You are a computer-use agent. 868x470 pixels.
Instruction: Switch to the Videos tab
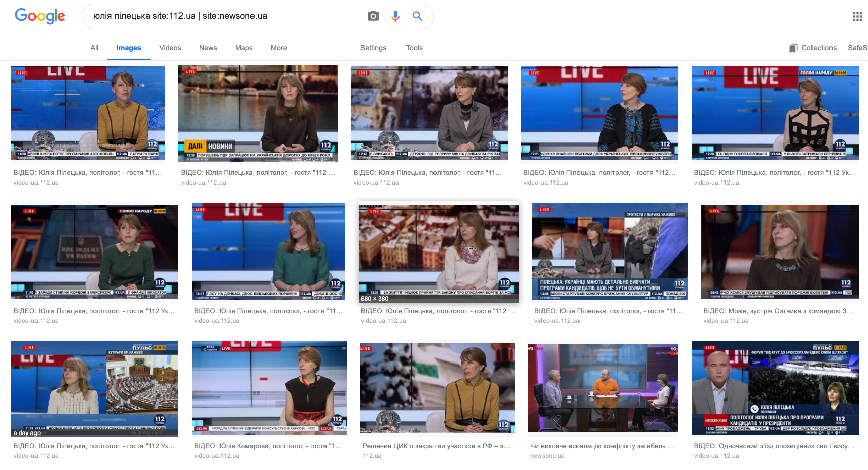(170, 48)
